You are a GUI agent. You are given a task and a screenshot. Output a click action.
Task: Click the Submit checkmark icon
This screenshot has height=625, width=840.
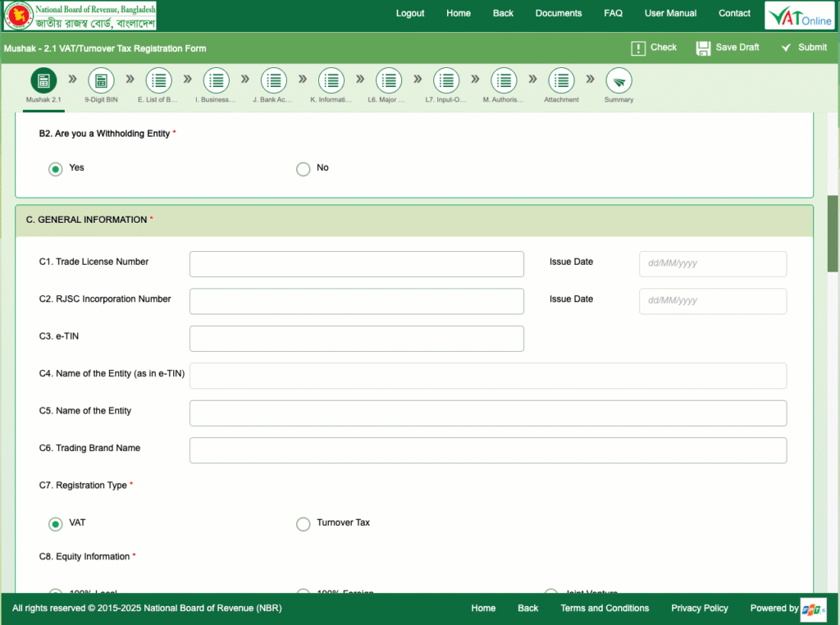click(786, 48)
